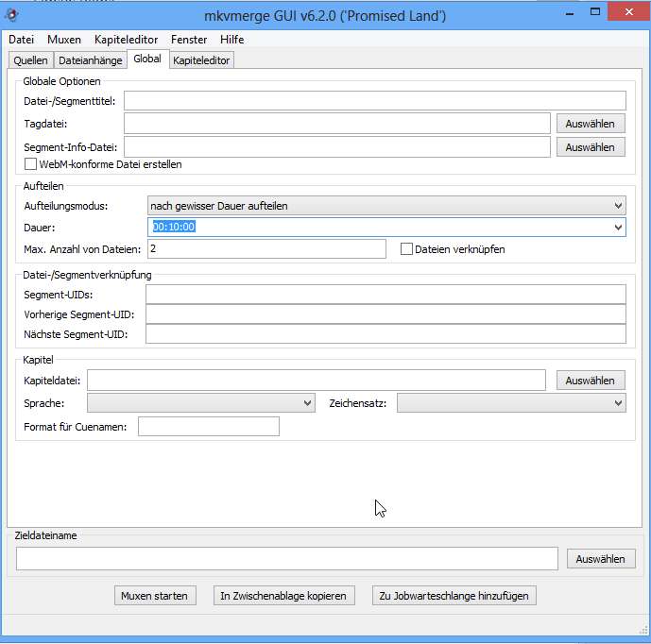Screen dimensions: 651x644
Task: Click the Segment-Info-Datei input field
Action: pos(337,147)
